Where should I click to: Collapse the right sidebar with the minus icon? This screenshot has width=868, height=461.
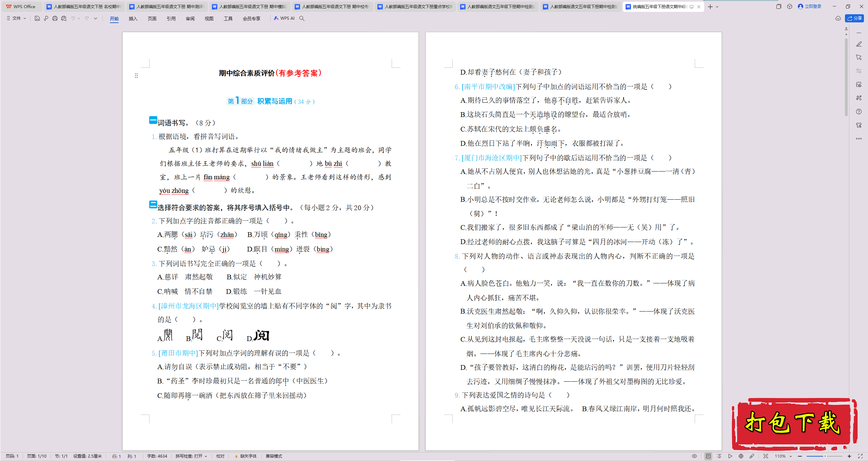click(859, 33)
